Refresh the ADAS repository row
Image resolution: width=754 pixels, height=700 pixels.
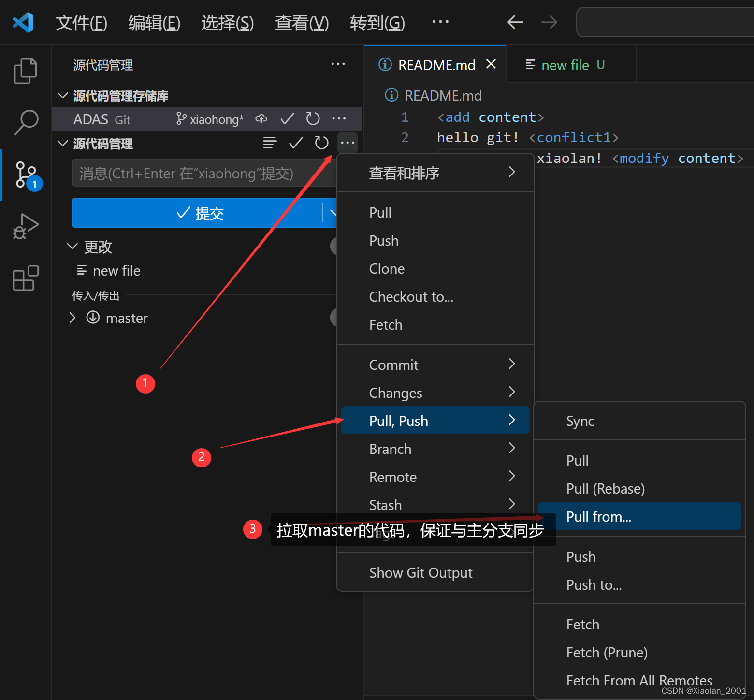313,119
